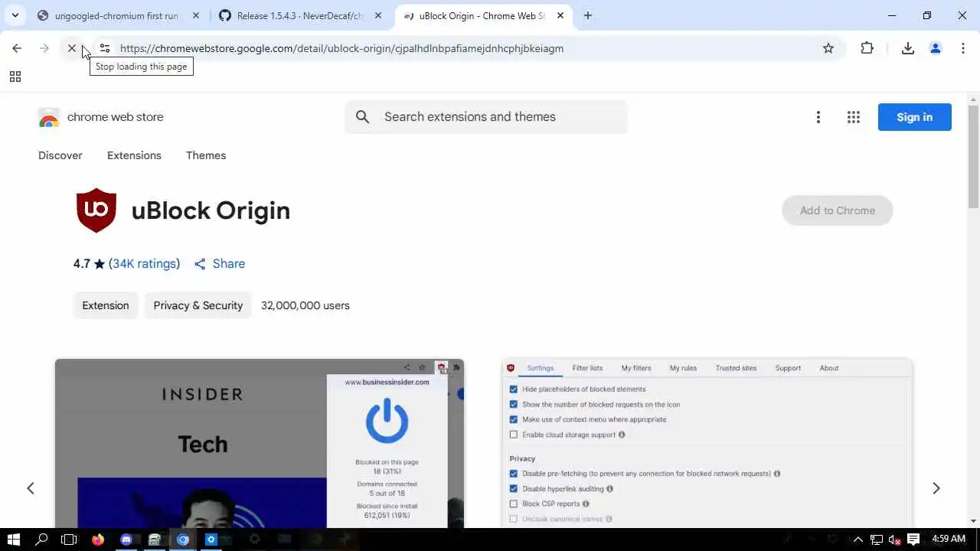Open the browser profile icon
The width and height of the screenshot is (980, 551).
[935, 48]
